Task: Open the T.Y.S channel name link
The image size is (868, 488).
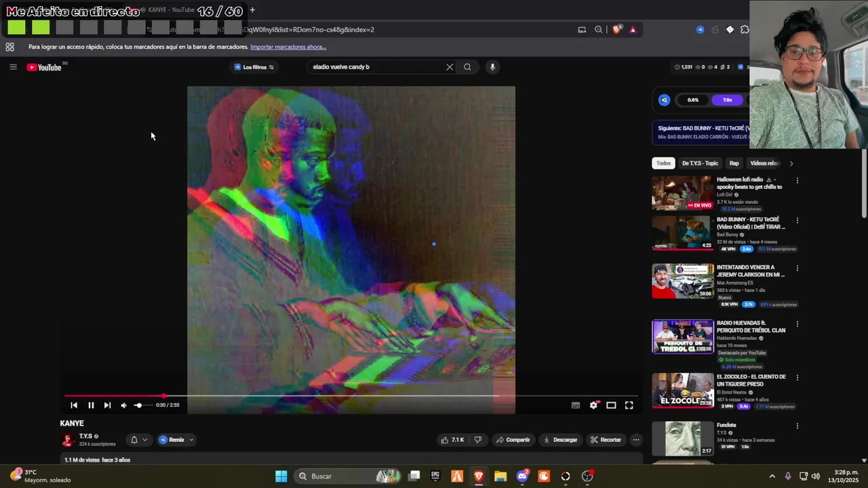Action: (x=85, y=436)
